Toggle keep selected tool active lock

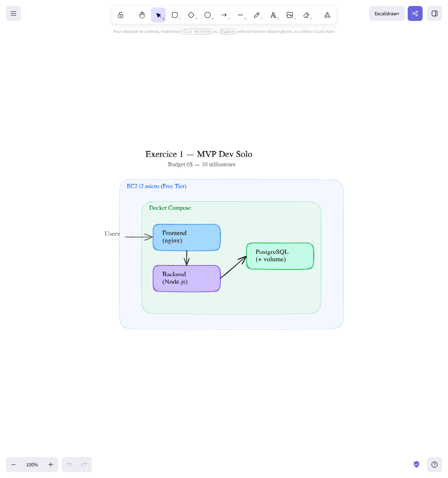120,15
